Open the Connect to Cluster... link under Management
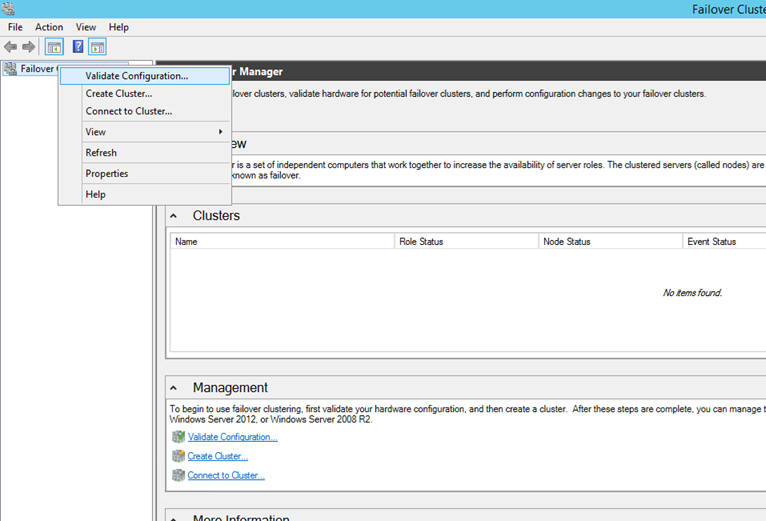Image resolution: width=766 pixels, height=521 pixels. tap(226, 475)
